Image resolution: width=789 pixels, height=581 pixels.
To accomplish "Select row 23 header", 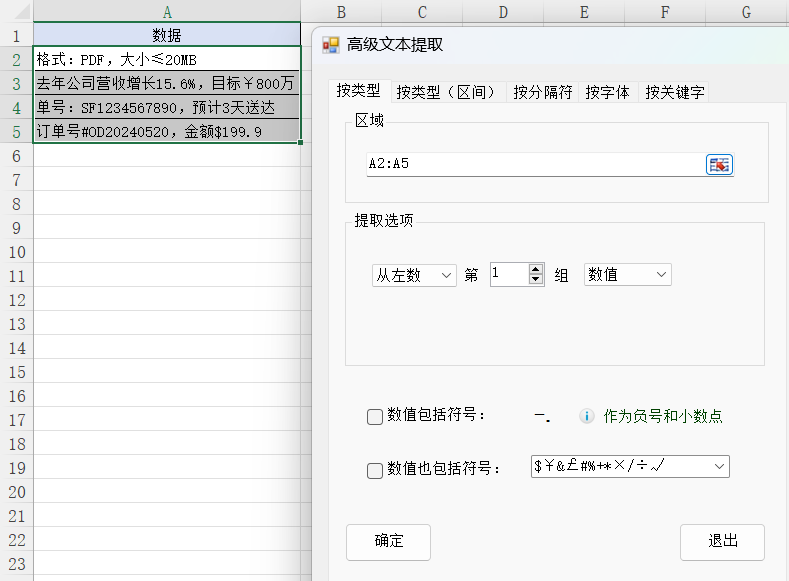I will 17,564.
